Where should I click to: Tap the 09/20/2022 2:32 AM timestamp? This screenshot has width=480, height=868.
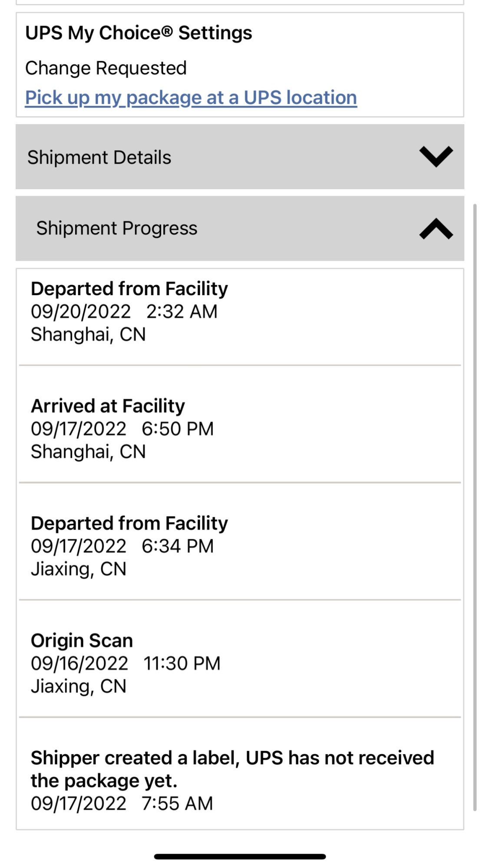click(x=124, y=312)
